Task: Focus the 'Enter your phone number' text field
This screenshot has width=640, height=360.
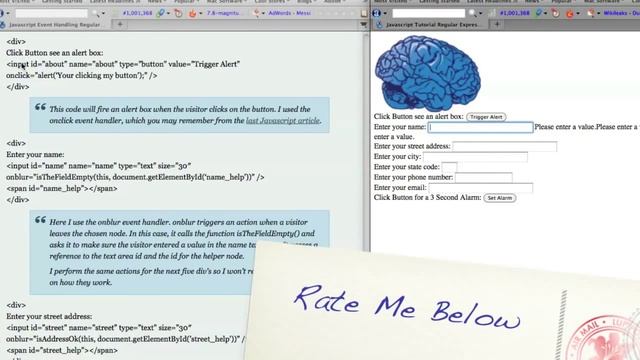Action: click(x=484, y=178)
